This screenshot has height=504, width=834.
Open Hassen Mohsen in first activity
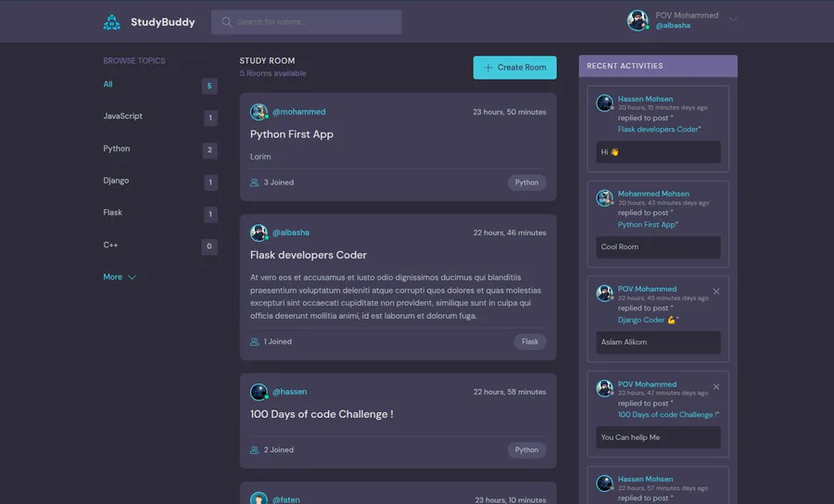(x=645, y=99)
